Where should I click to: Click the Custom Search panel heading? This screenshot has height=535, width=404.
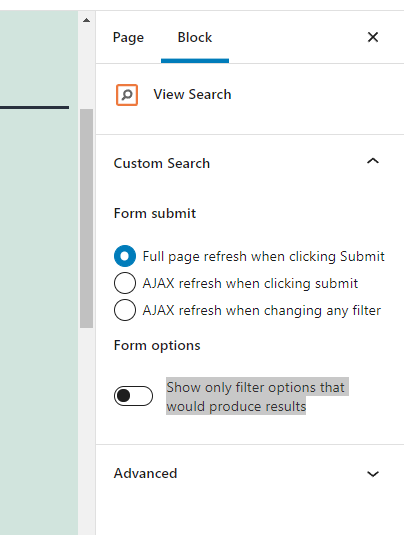click(162, 163)
